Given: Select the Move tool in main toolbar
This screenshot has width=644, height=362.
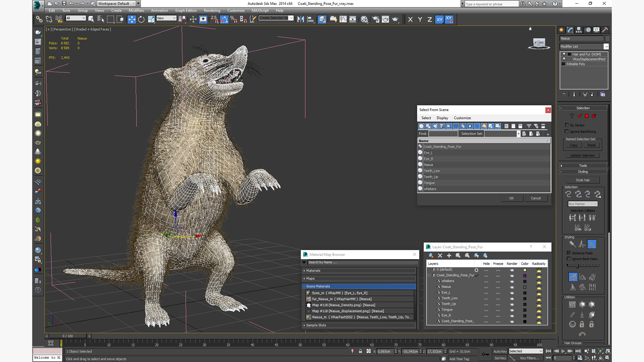Looking at the screenshot, I should [x=131, y=19].
